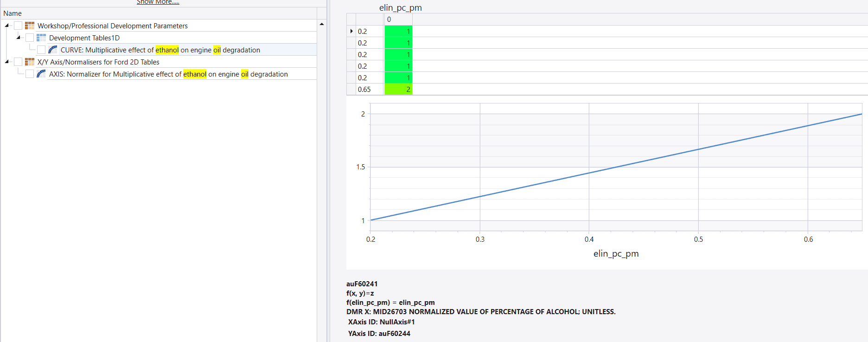Click the tree scrollbar up arrow
868x342 pixels.
click(322, 24)
